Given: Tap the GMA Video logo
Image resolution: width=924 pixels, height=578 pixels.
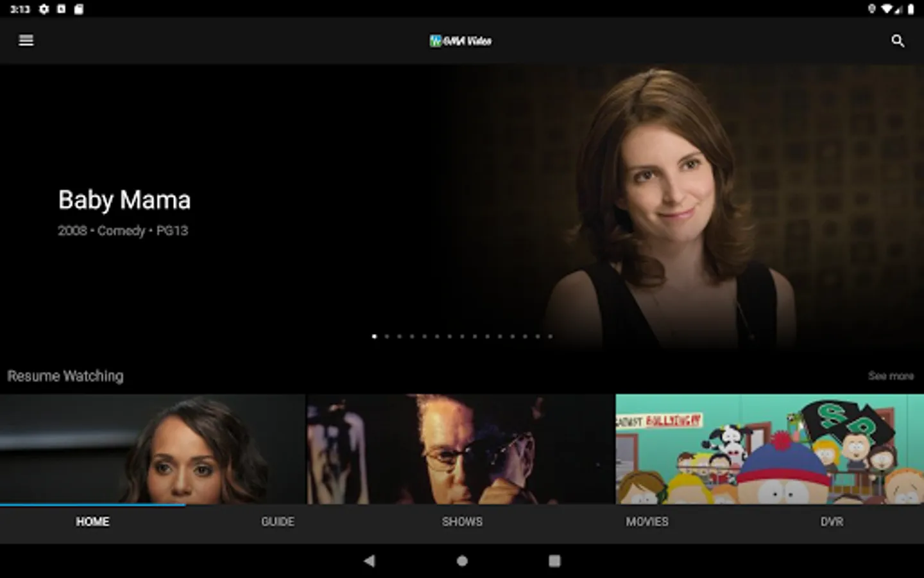Looking at the screenshot, I should (x=461, y=41).
